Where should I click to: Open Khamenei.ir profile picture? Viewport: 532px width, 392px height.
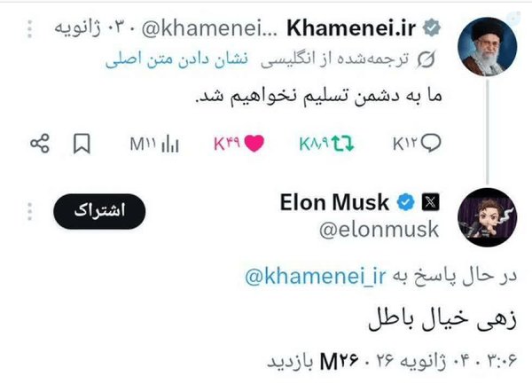pos(487,46)
